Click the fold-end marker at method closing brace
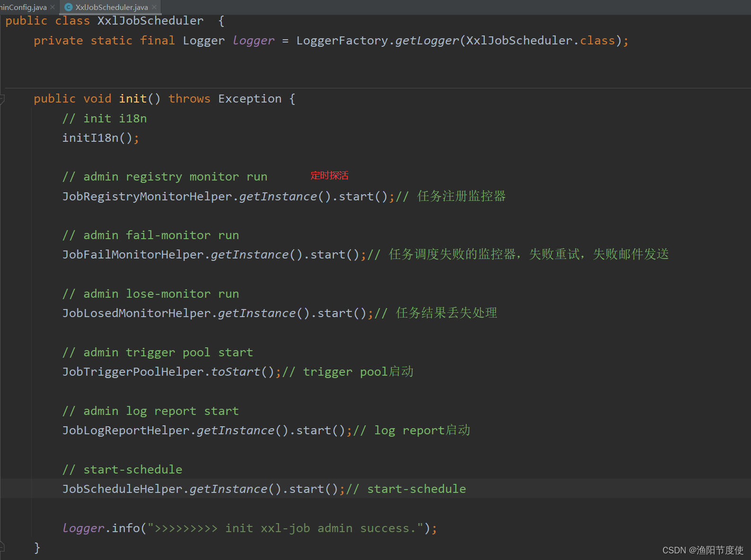The width and height of the screenshot is (751, 560). (2, 548)
